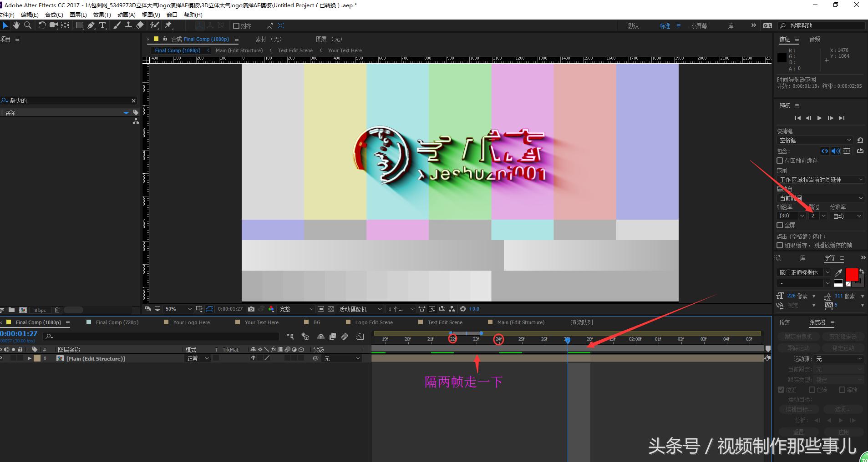868x462 pixels.
Task: Select the Hand tool in the toolbar
Action: (16, 25)
